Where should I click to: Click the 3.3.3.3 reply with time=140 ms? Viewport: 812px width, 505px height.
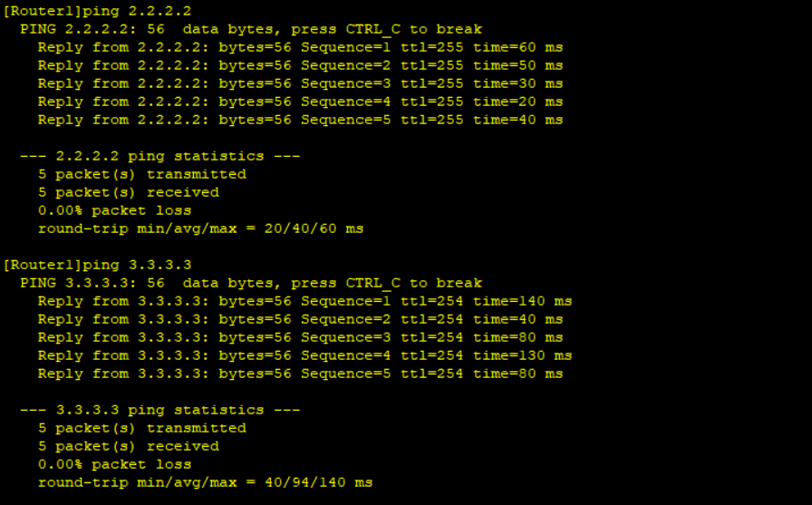point(305,301)
